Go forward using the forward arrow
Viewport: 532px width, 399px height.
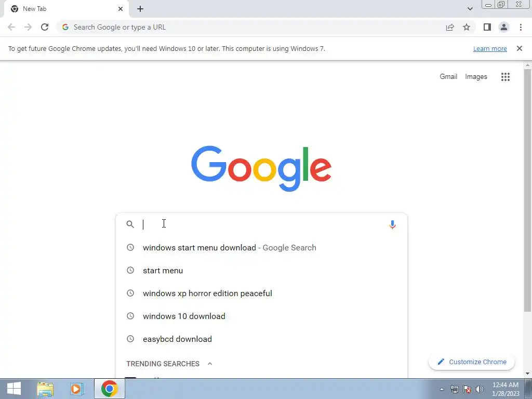[28, 27]
